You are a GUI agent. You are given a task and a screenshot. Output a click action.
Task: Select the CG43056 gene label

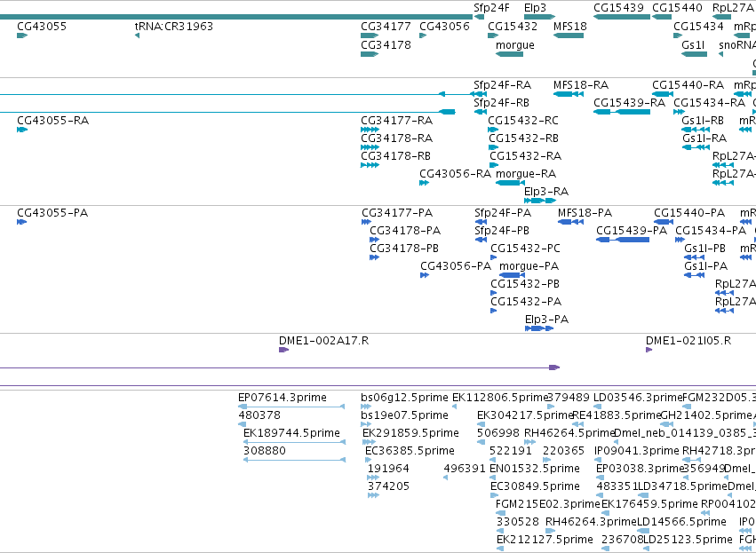point(444,26)
